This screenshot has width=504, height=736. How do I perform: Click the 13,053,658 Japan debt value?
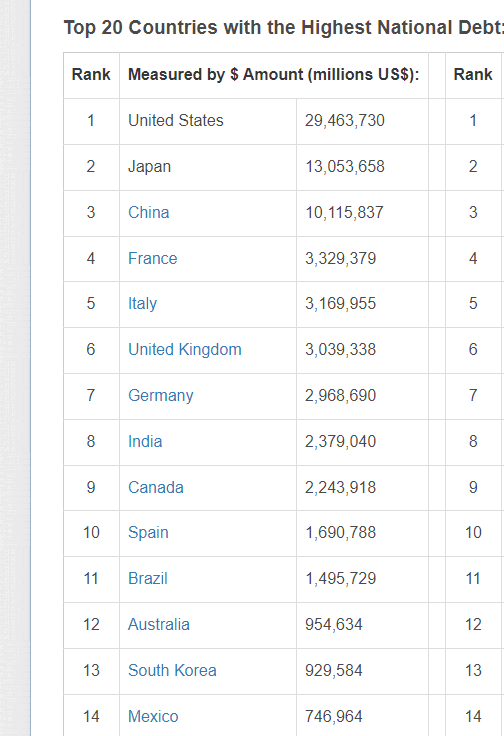pos(345,167)
